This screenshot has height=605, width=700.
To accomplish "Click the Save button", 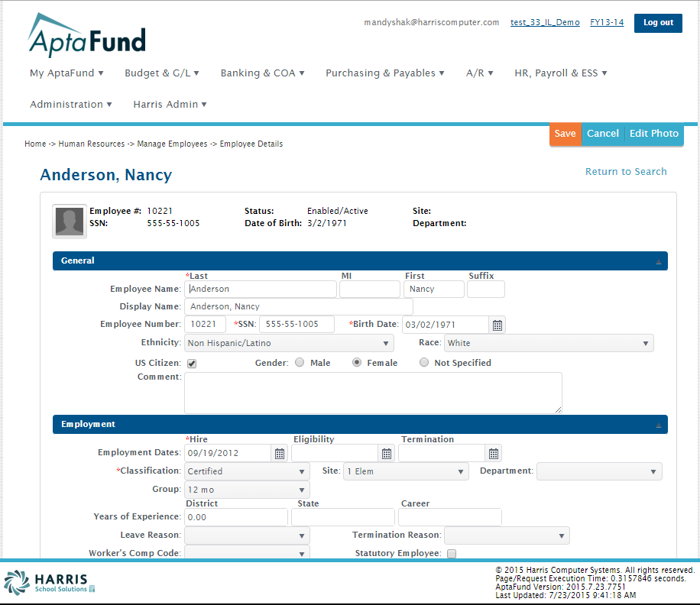I will click(x=565, y=134).
